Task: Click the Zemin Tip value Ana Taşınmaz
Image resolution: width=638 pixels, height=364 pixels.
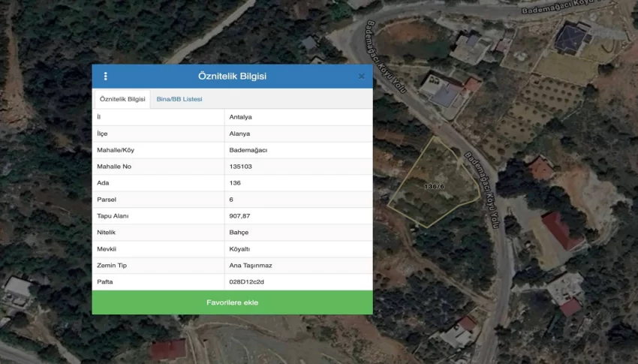Action: (x=251, y=265)
